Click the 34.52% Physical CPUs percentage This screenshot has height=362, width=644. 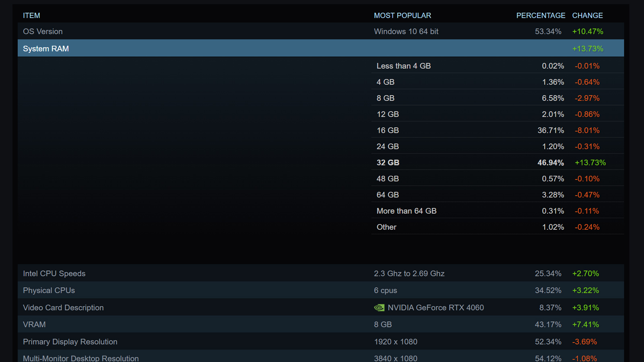[x=548, y=290]
